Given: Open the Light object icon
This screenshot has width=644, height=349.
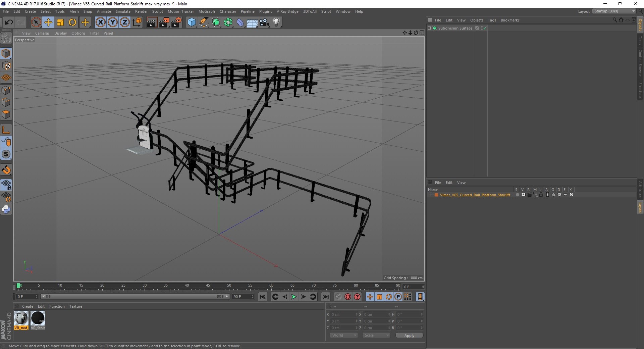Looking at the screenshot, I should tap(276, 22).
